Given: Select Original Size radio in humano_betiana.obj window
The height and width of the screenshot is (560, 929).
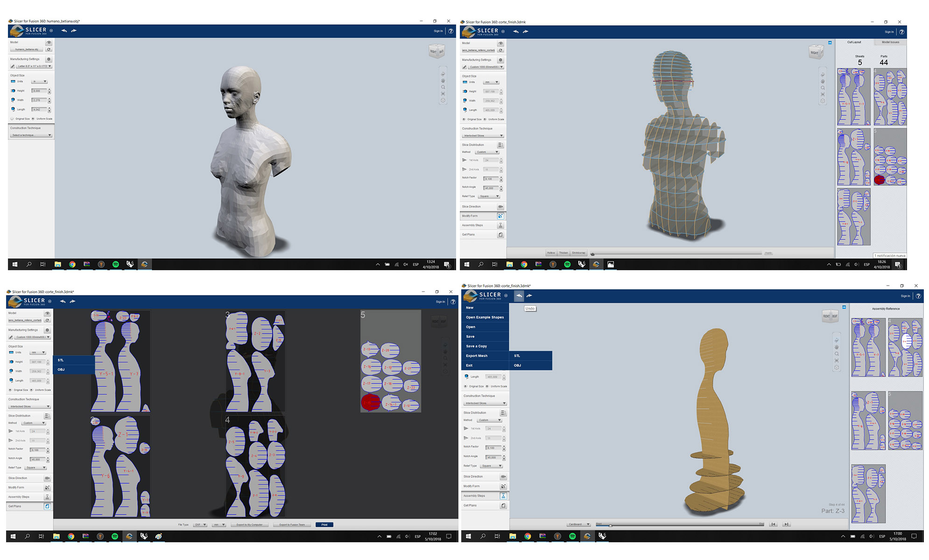Looking at the screenshot, I should coord(12,119).
